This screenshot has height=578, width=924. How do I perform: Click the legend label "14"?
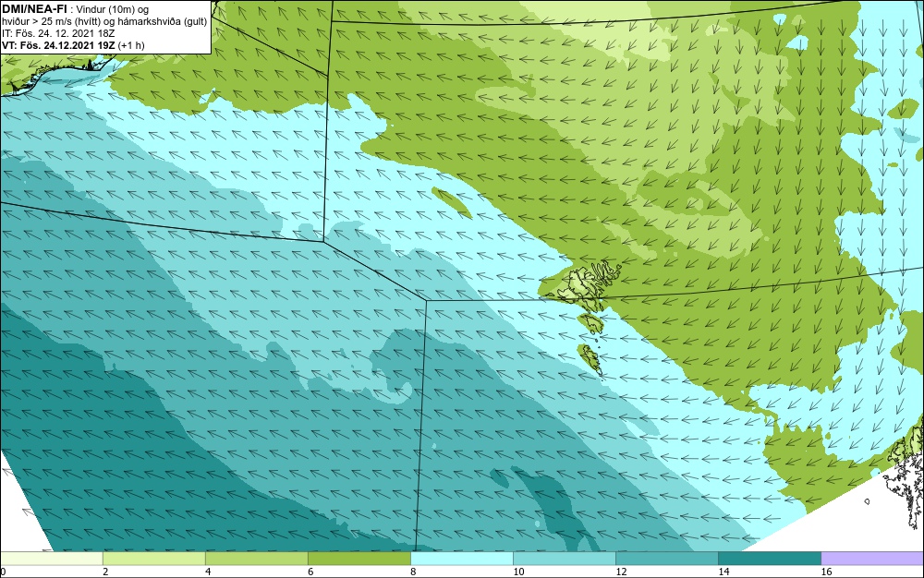point(723,572)
